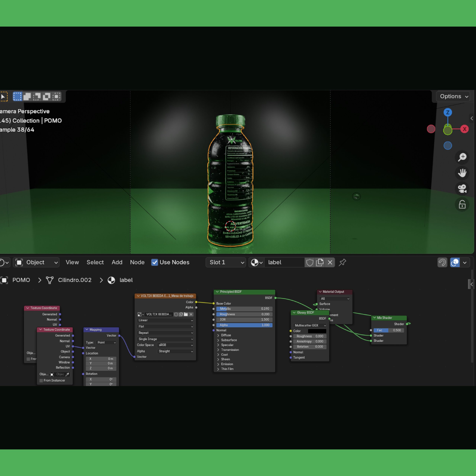Image resolution: width=476 pixels, height=476 pixels.
Task: Click the lock camera to view icon
Action: point(462,205)
